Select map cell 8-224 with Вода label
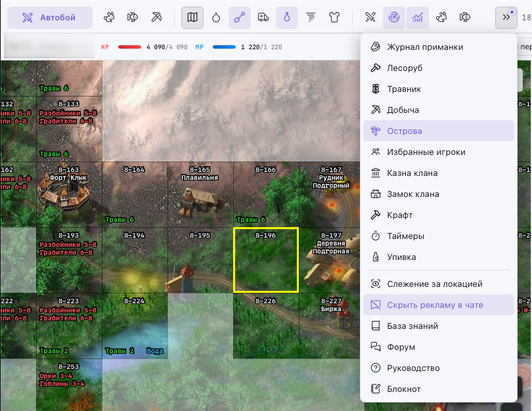532x411 pixels. pos(135,326)
